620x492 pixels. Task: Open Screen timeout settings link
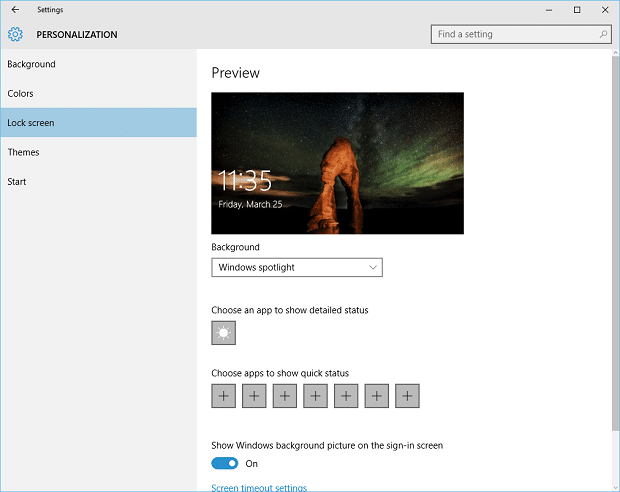point(259,488)
